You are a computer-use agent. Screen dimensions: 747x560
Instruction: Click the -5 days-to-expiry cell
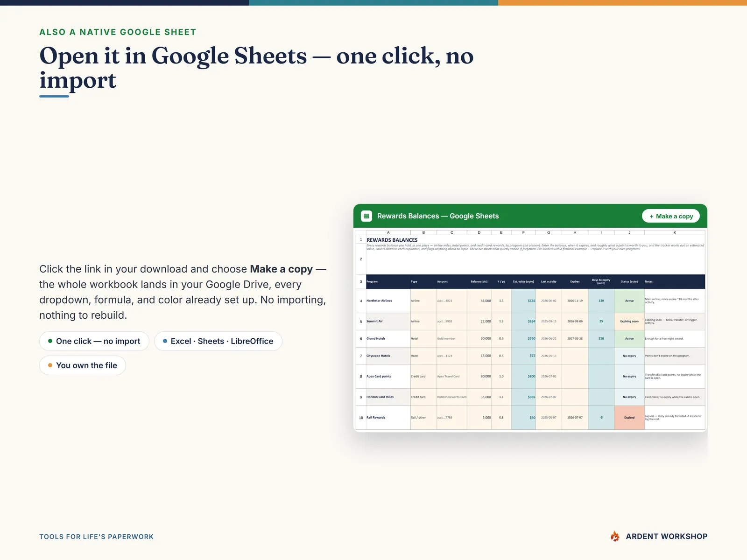coord(601,418)
